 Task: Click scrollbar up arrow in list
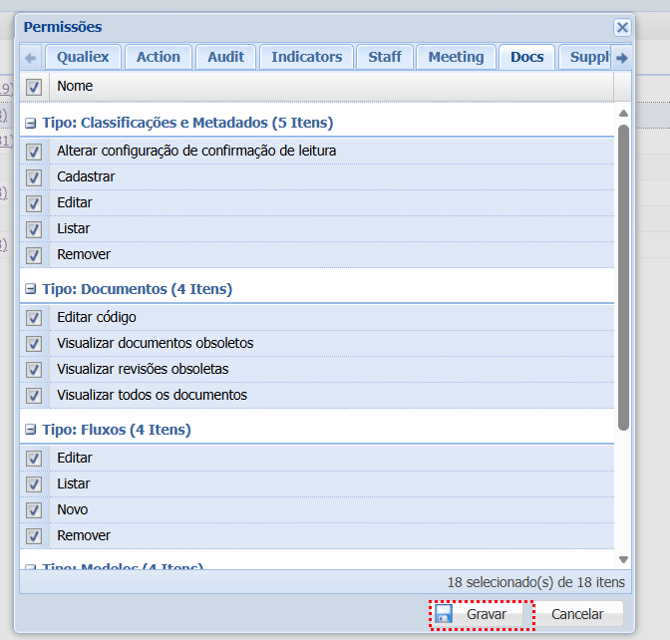(623, 113)
